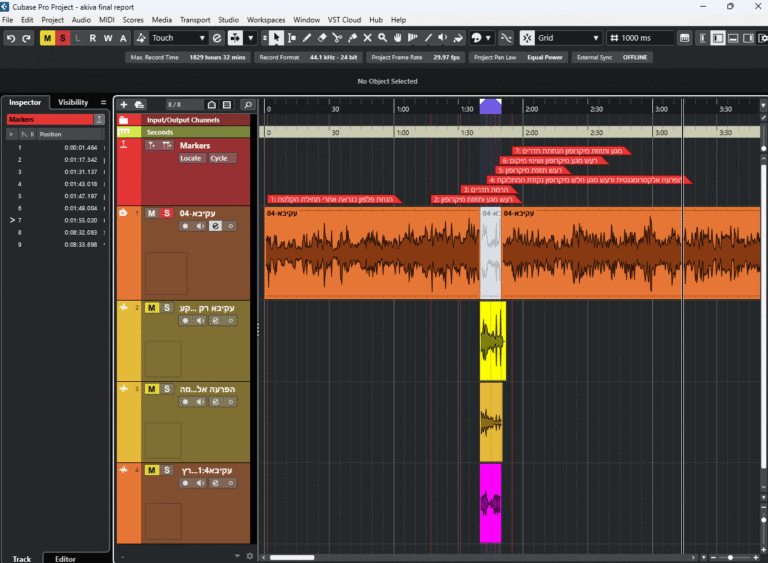Viewport: 768px width, 563px height.
Task: Select the Seconds ruler track
Action: tap(184, 132)
